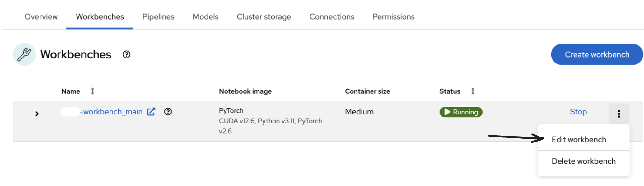Screen dimensions: 644x186
Task: Open the Connections tab
Action: point(332,17)
